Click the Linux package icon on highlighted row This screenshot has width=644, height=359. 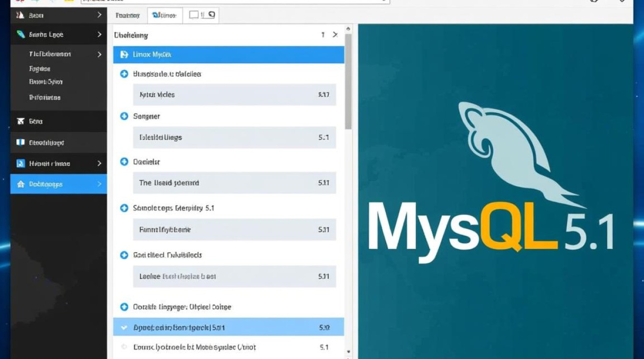tap(125, 55)
